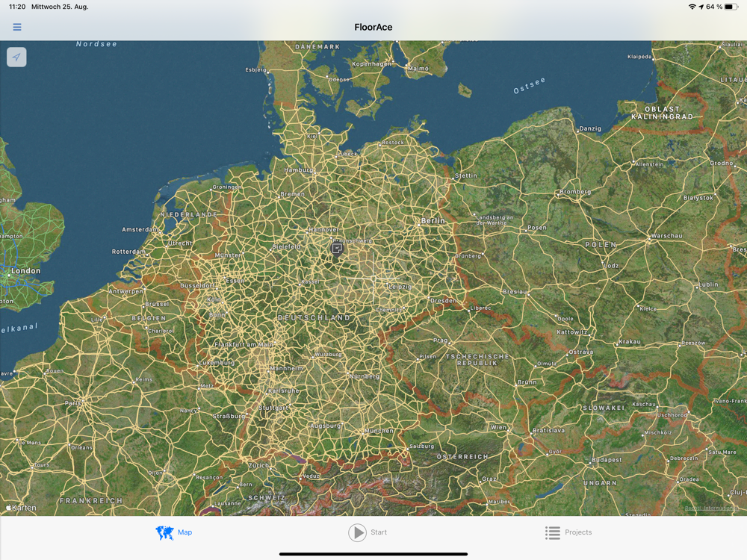Click the Bratislava city label
This screenshot has width=747, height=560.
coord(549,430)
